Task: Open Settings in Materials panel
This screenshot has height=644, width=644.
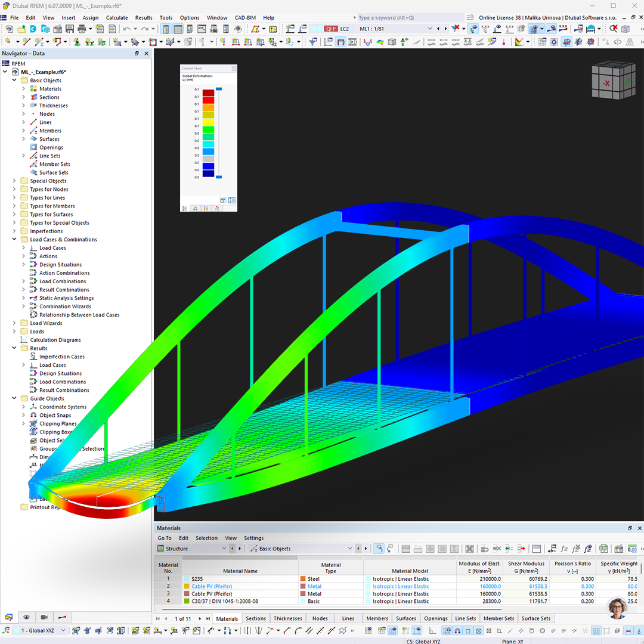Action: [x=254, y=538]
